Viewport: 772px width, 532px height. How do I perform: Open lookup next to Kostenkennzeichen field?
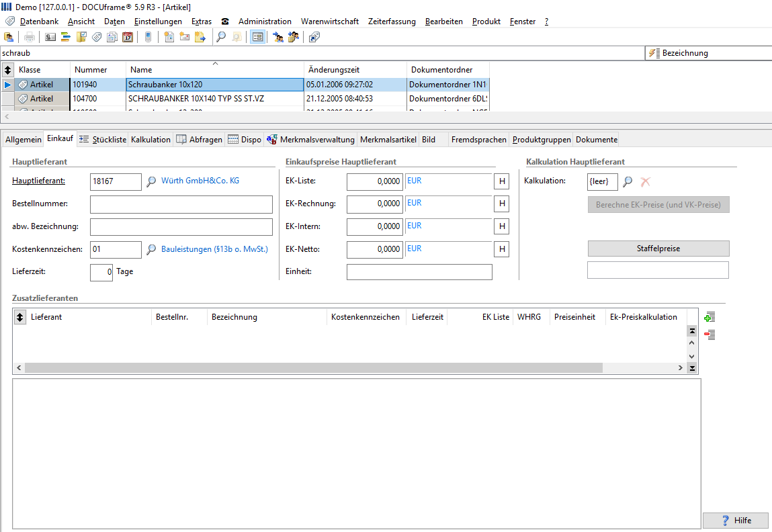(x=151, y=249)
